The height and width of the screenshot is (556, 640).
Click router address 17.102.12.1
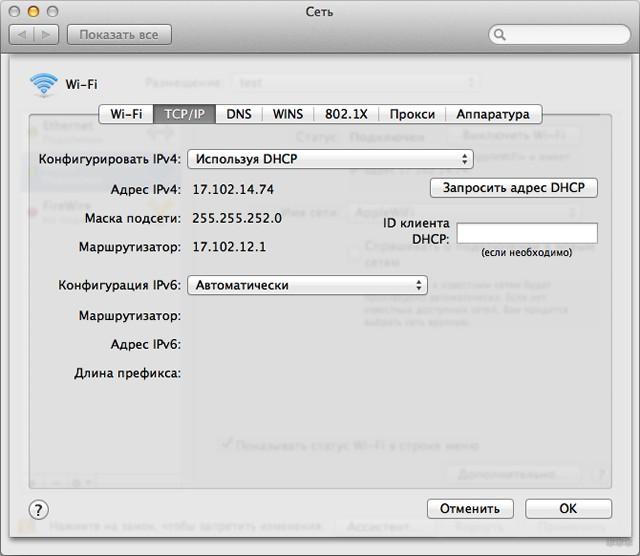(229, 247)
